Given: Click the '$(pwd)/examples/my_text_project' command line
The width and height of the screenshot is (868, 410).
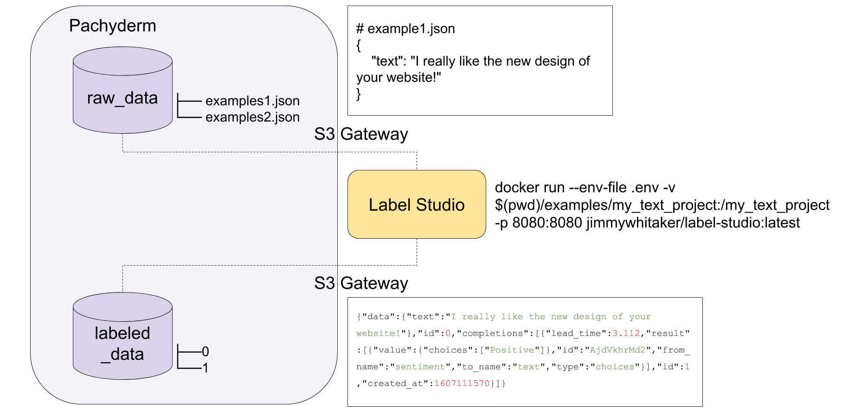Looking at the screenshot, I should point(662,205).
